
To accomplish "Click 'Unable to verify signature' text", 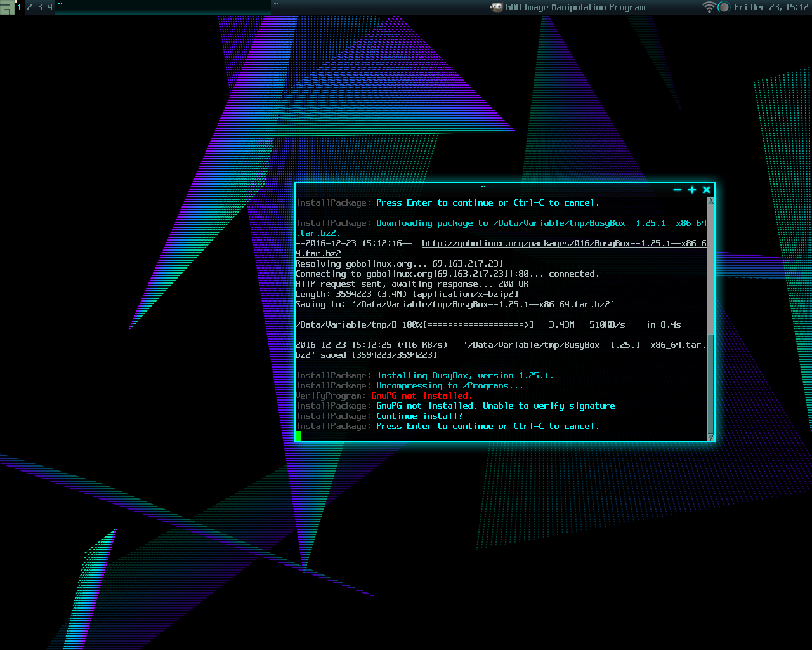I will pos(549,406).
